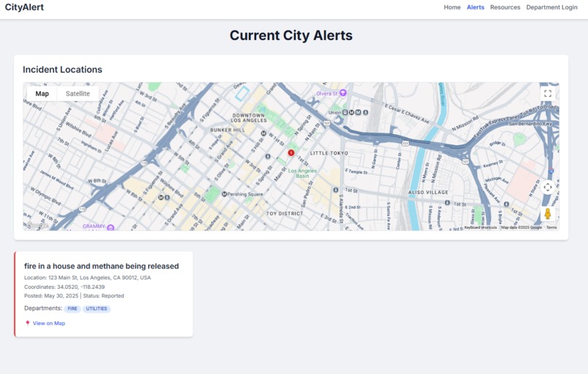Click the fire in a house alert title
Screen dimensions: 588x374
click(101, 266)
